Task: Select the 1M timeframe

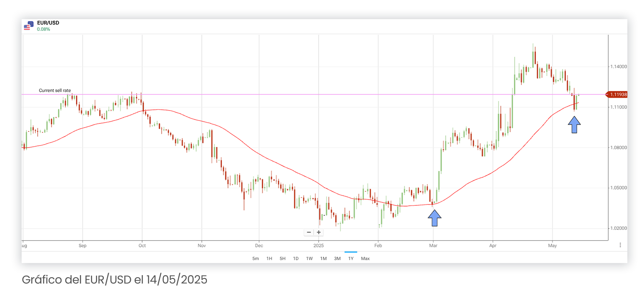Action: point(323,259)
